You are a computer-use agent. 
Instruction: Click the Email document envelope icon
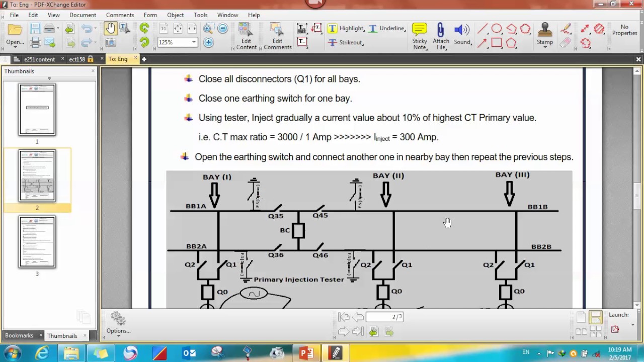click(x=49, y=43)
